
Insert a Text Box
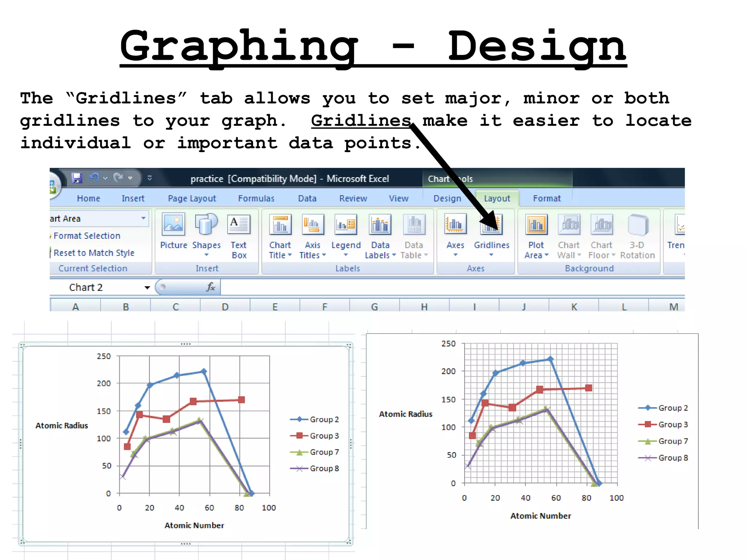click(x=239, y=236)
